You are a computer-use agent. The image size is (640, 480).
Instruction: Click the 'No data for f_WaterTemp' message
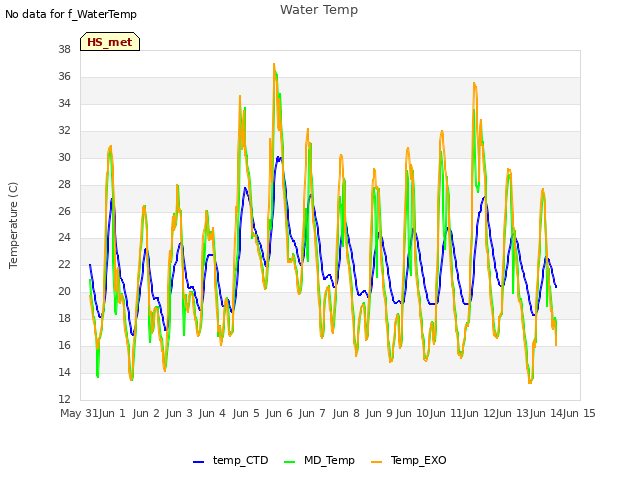[71, 14]
